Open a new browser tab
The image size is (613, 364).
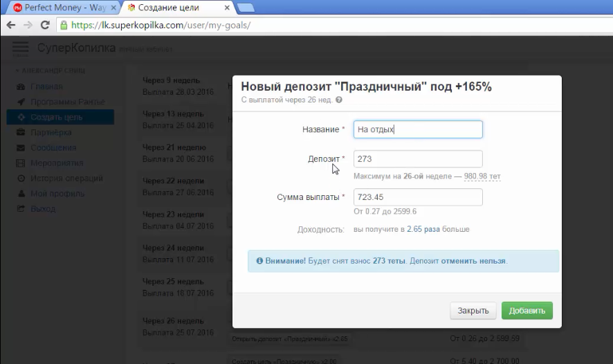pyautogui.click(x=246, y=8)
